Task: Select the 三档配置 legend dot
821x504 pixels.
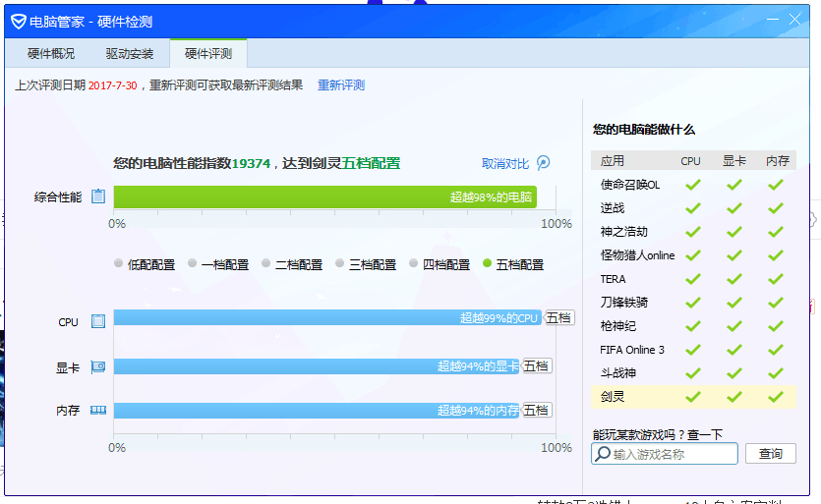Action: [340, 263]
